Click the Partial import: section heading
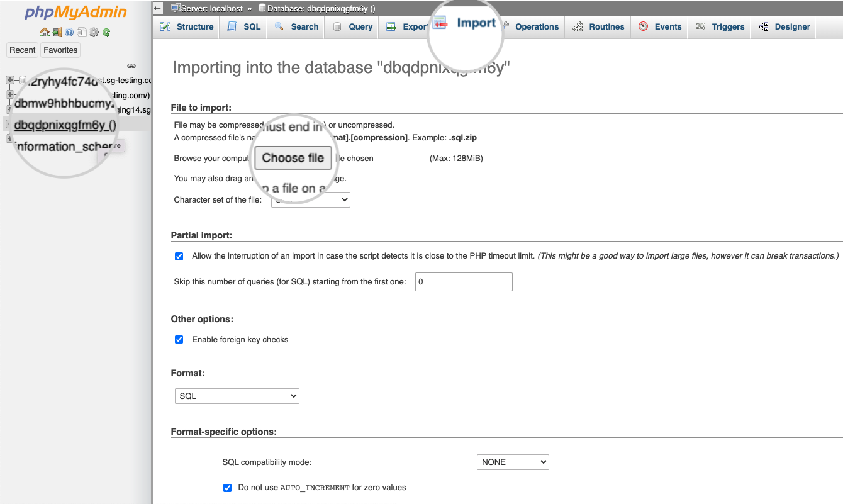The image size is (843, 504). (x=202, y=235)
